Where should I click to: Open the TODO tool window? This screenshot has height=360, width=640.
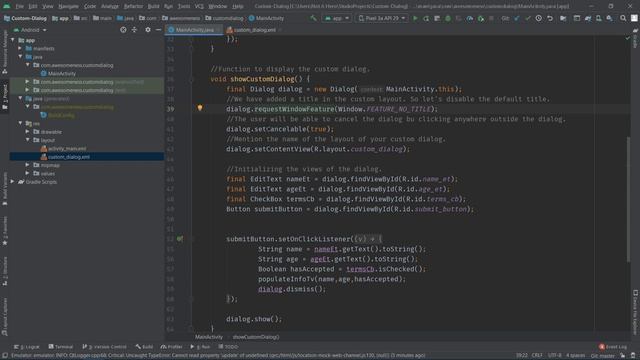tap(228, 347)
